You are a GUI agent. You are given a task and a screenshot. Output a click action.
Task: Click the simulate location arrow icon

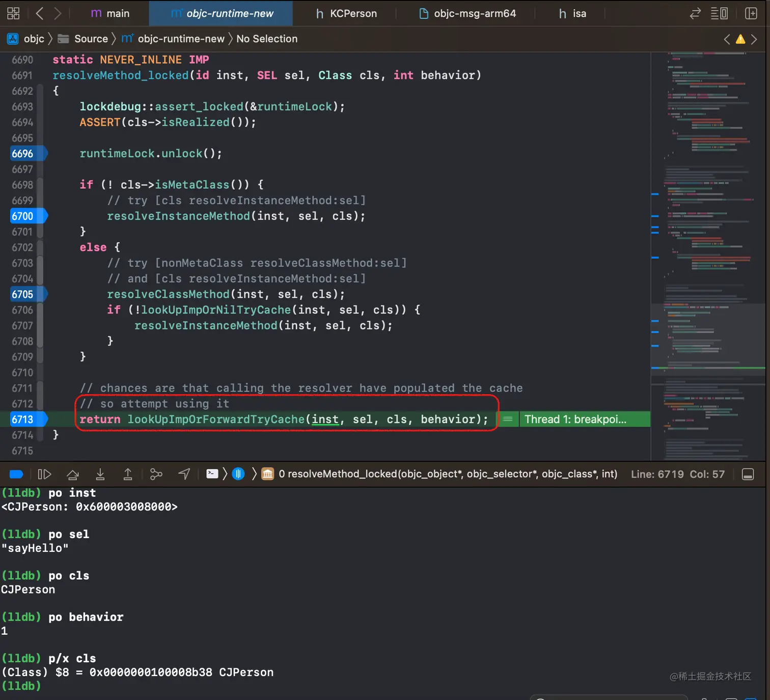coord(184,474)
